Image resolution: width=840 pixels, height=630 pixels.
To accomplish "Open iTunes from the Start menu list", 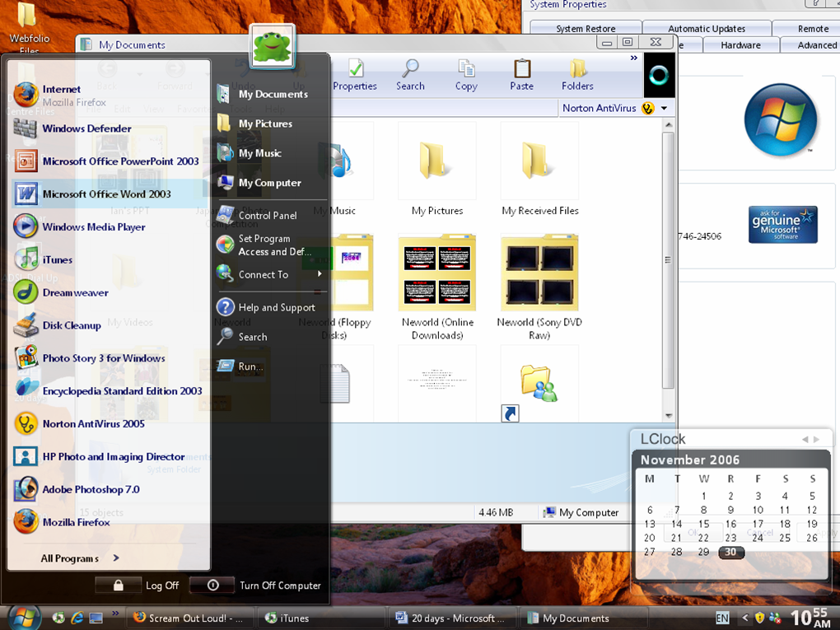I will pos(43,259).
